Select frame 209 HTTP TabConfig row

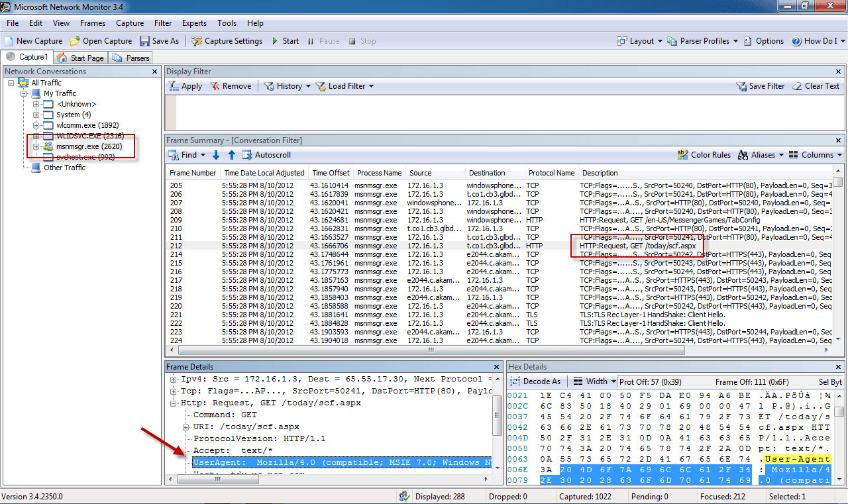pos(500,220)
